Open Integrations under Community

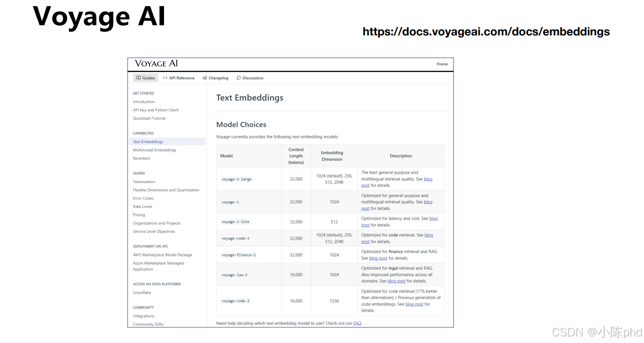pos(143,316)
